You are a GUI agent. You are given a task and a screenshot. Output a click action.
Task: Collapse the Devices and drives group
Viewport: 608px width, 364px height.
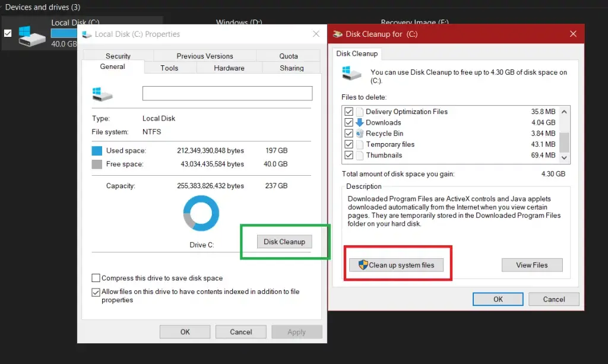1,7
